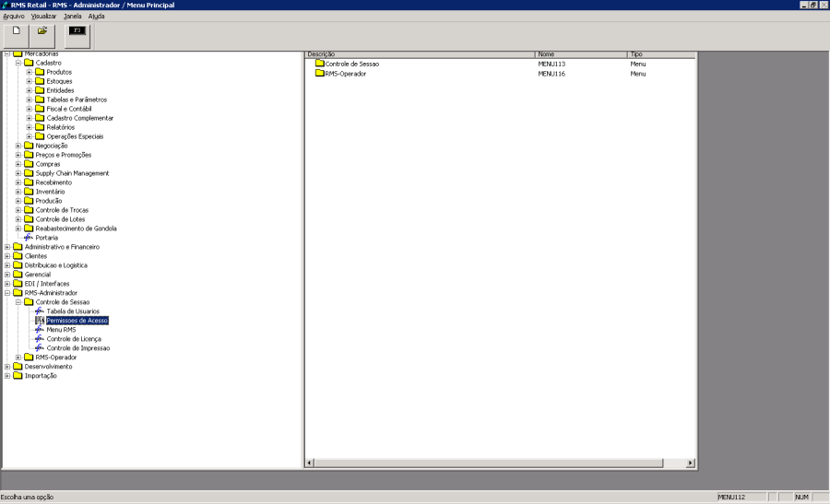Expand the Produtos tree node
The image size is (830, 504).
click(30, 72)
